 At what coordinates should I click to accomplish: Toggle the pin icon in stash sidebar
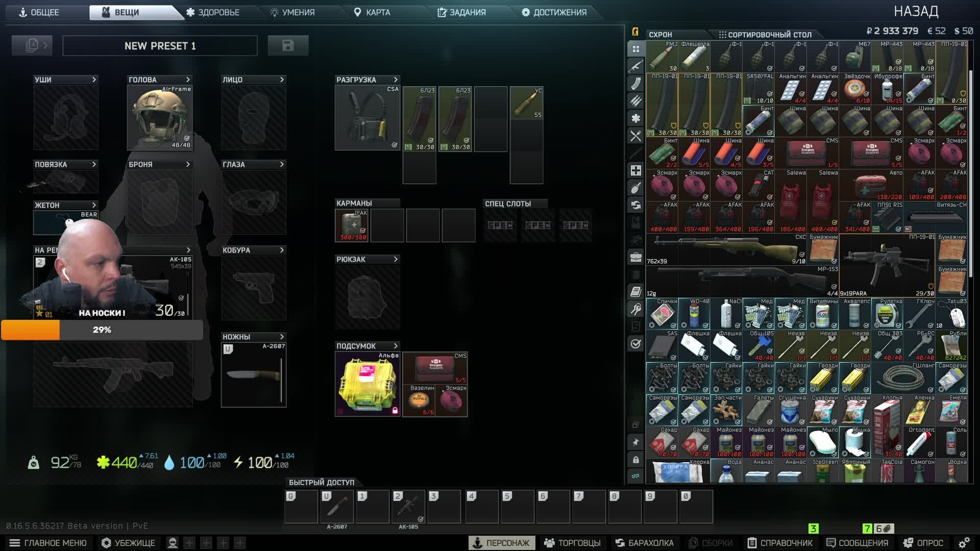pos(635,442)
